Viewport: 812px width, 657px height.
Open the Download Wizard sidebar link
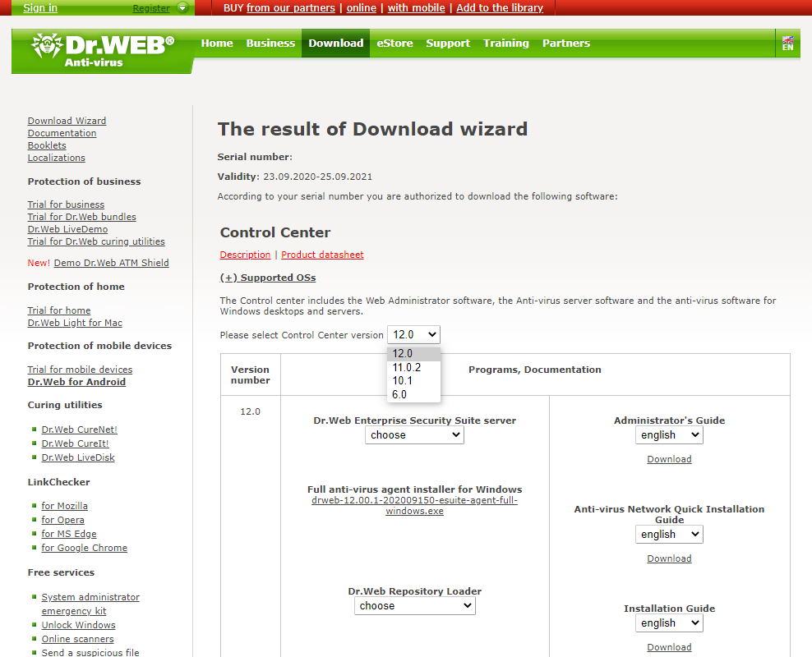(x=67, y=121)
